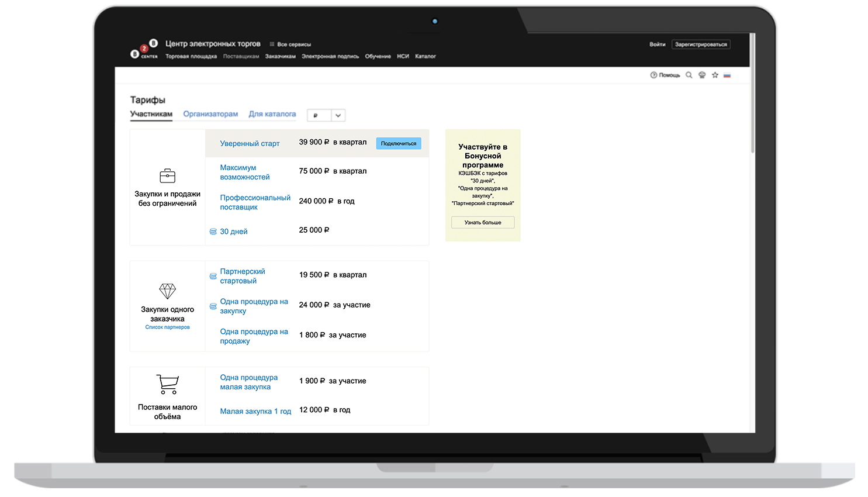Click the grid icon next to 'Все сервисы'
Screen dimensions: 868x497
pyautogui.click(x=272, y=44)
